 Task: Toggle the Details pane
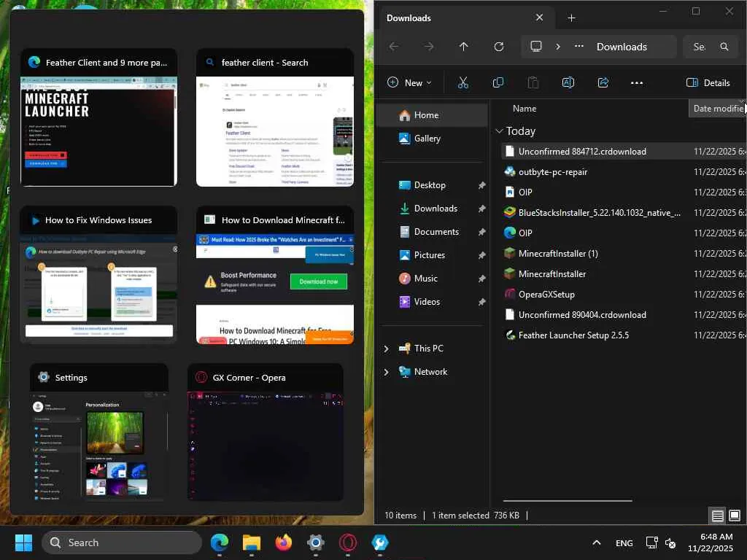coord(708,82)
